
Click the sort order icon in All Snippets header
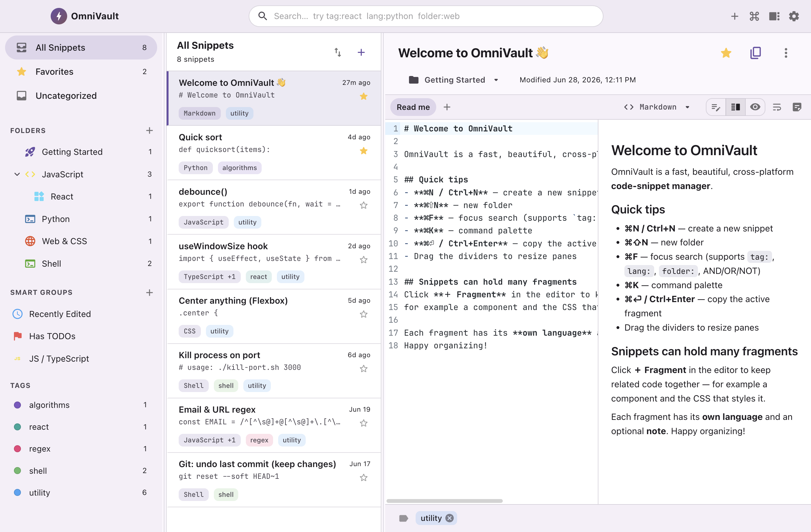point(338,52)
